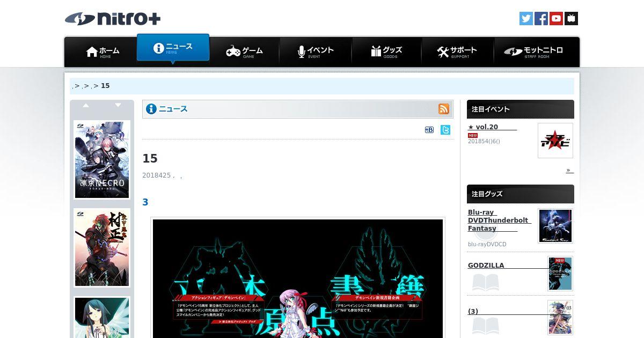This screenshot has height=338, width=644.
Task: Select the NEWS menu tab
Action: [x=173, y=48]
